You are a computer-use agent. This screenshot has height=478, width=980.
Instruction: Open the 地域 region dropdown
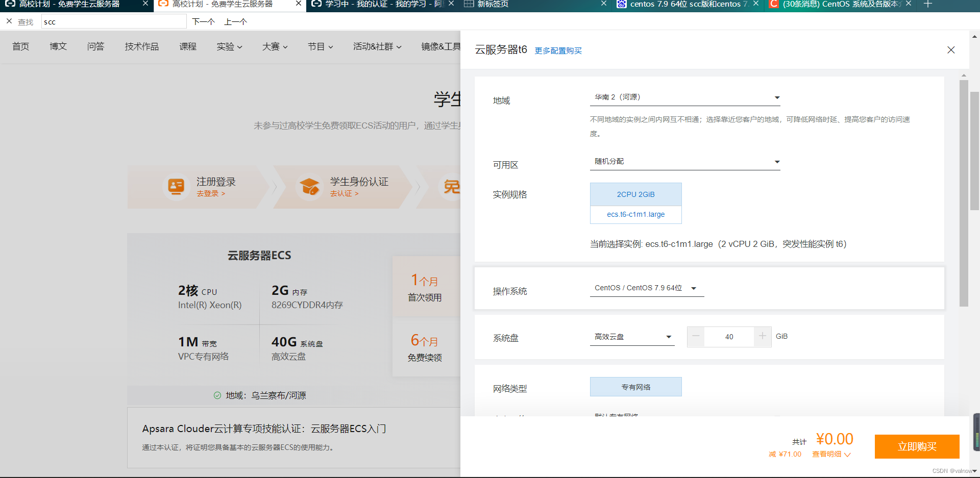(x=684, y=97)
